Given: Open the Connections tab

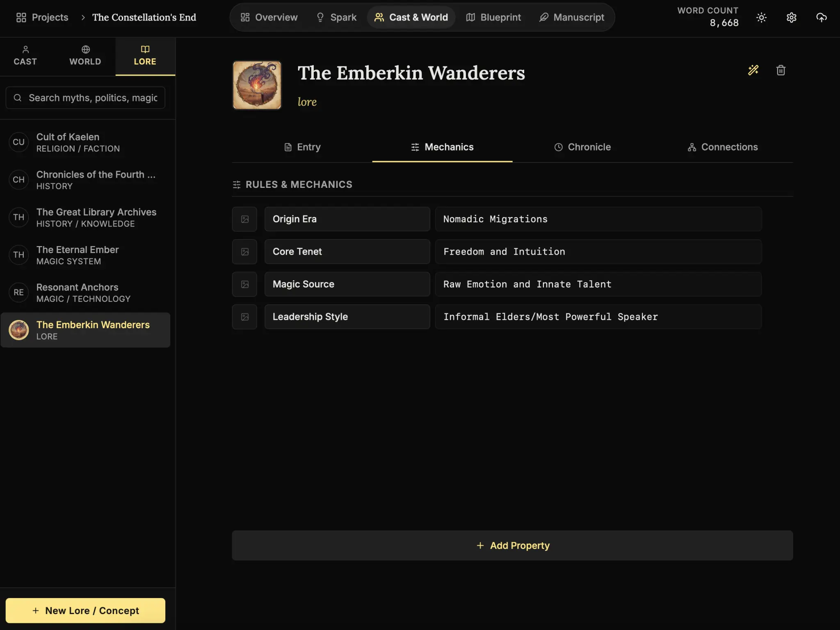Looking at the screenshot, I should (722, 147).
